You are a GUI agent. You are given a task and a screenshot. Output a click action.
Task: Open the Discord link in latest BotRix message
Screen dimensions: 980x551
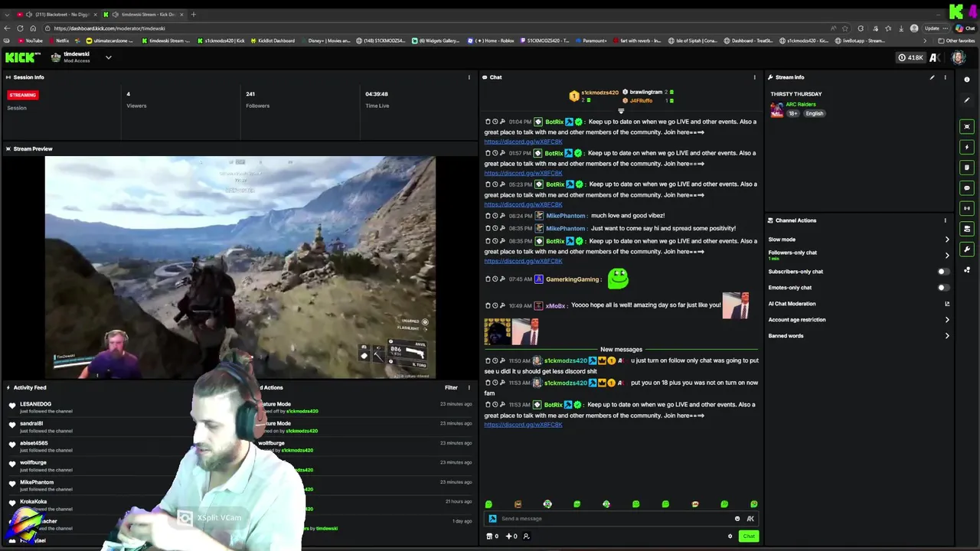[523, 425]
